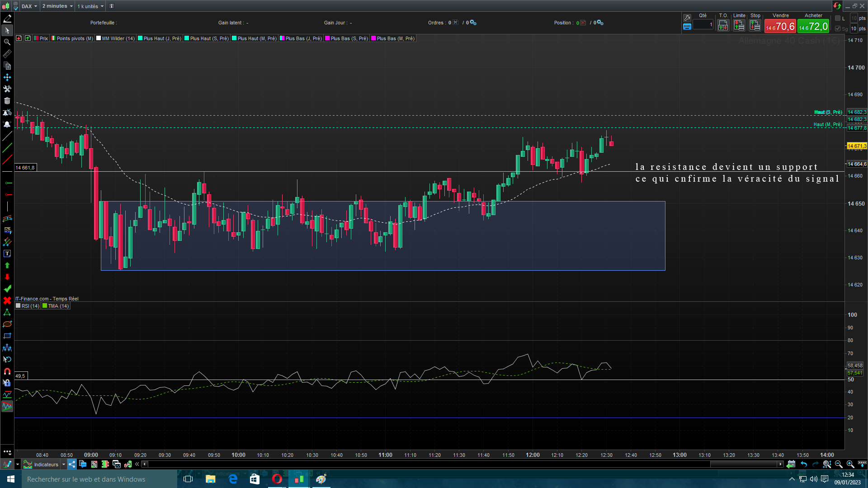Click the trash delete objects icon

pyautogui.click(x=7, y=101)
